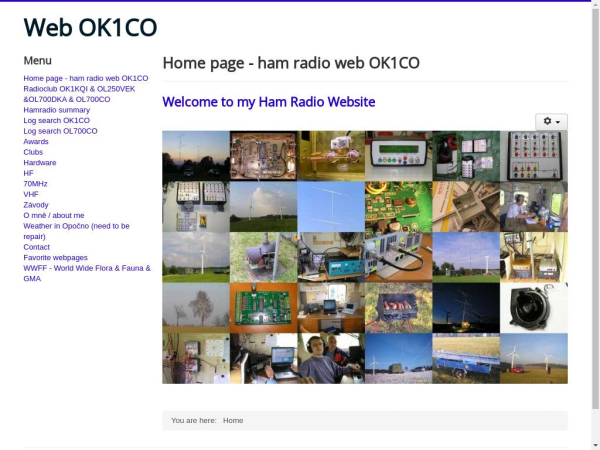This screenshot has width=600, height=450.
Task: Open the laptop on desk thumbnail
Action: [264, 359]
